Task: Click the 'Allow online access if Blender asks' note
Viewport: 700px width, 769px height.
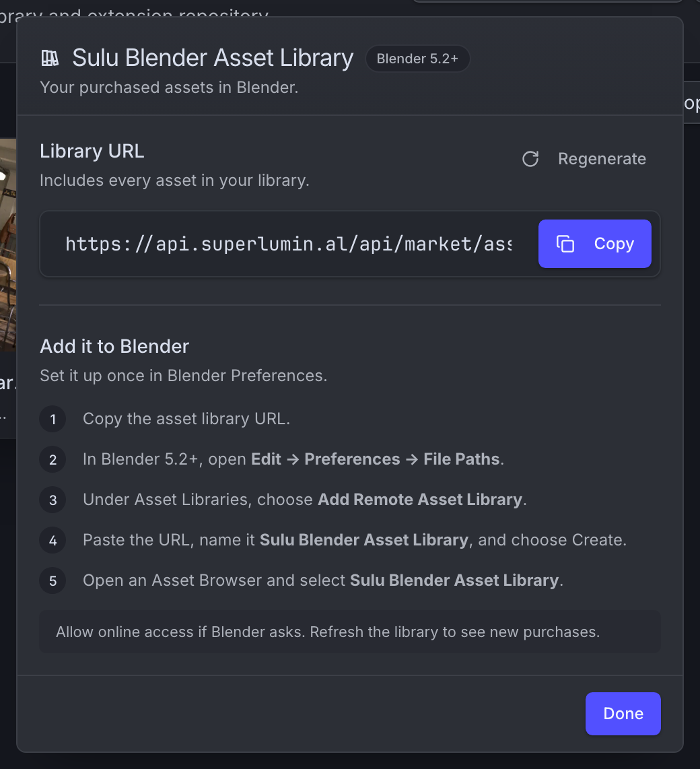Action: click(x=350, y=632)
